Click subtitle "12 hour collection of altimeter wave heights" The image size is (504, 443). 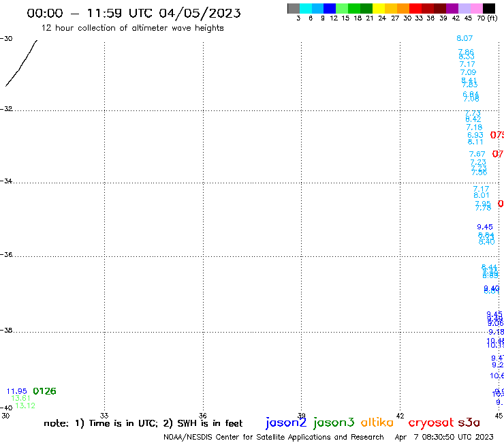click(x=132, y=28)
